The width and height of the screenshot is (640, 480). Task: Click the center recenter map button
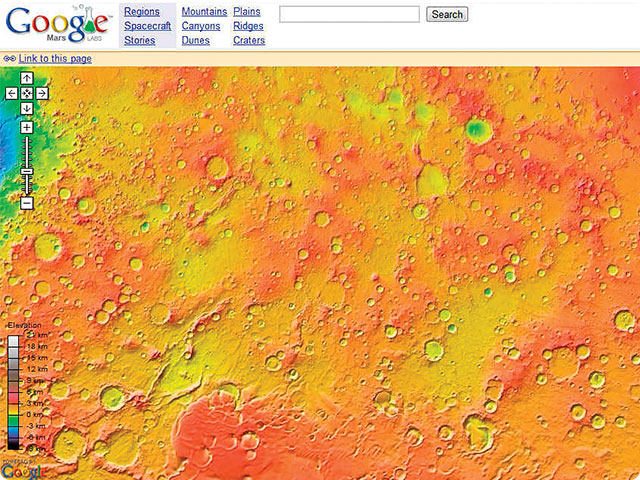point(27,93)
